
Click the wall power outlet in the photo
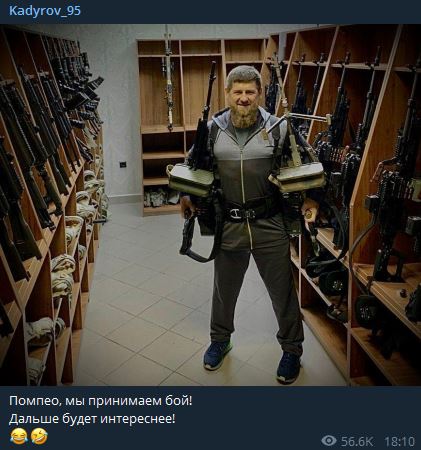click(123, 164)
